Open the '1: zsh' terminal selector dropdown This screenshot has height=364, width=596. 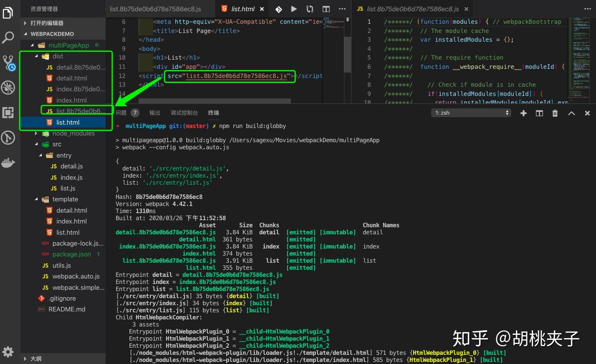[471, 113]
